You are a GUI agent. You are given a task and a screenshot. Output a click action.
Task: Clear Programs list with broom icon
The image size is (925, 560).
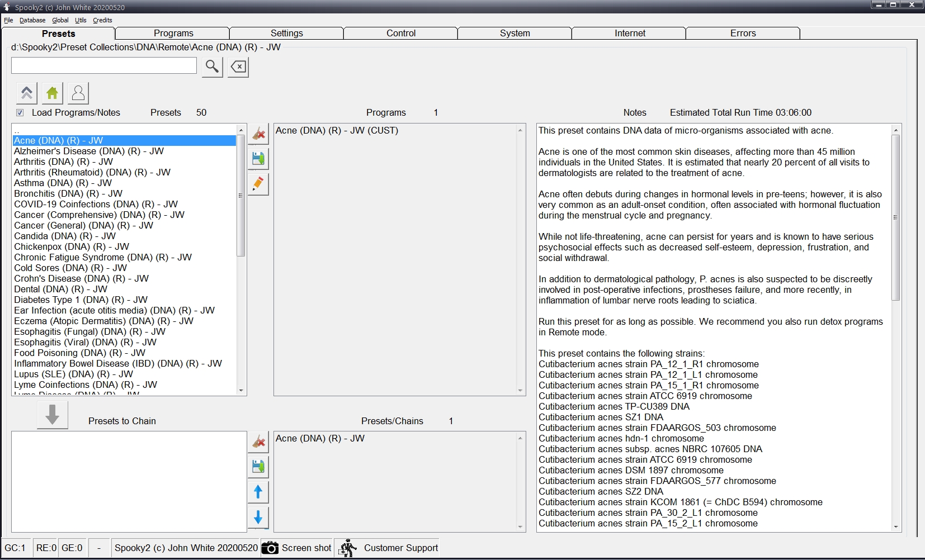tap(258, 134)
